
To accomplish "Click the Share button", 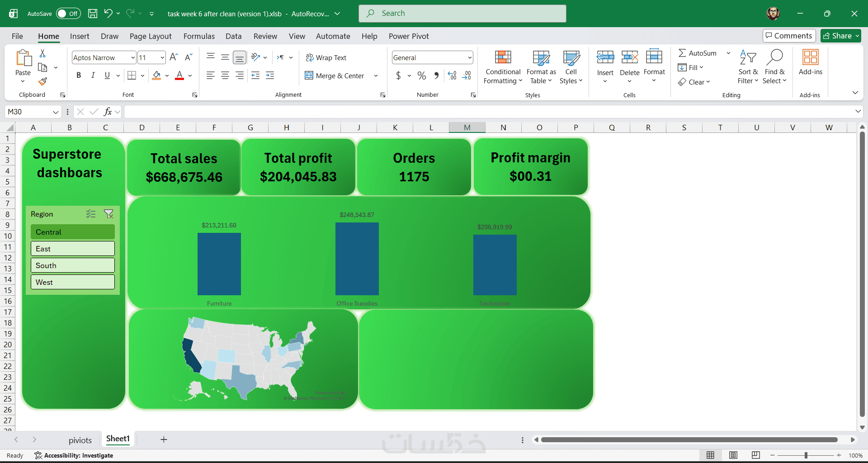I will point(841,36).
